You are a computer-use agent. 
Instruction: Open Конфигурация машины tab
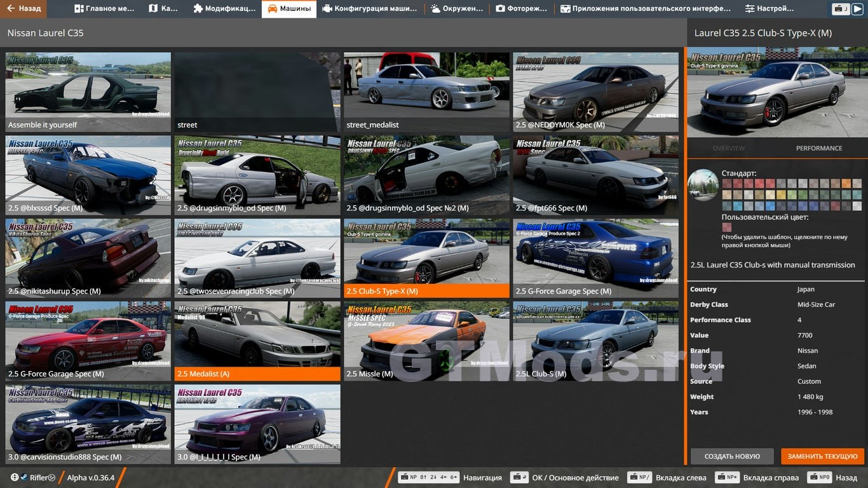tap(370, 9)
